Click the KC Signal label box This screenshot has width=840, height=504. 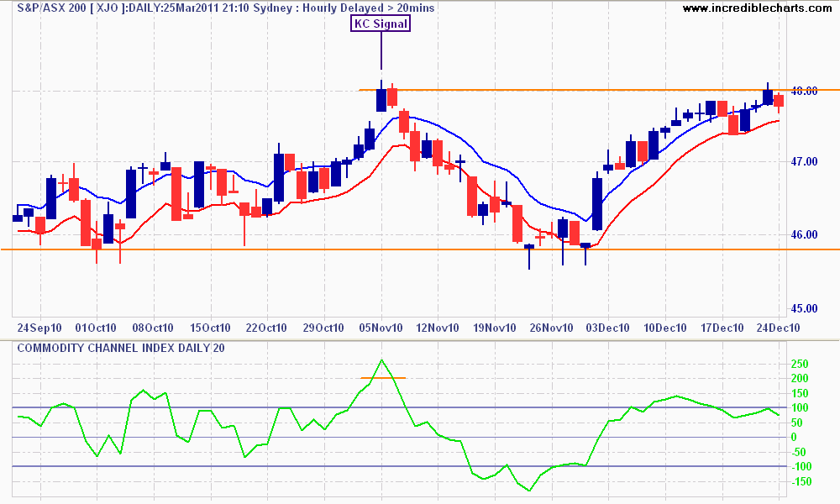tap(381, 24)
